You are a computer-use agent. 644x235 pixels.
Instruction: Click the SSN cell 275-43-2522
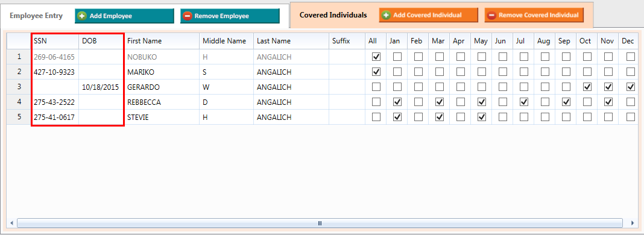point(55,102)
